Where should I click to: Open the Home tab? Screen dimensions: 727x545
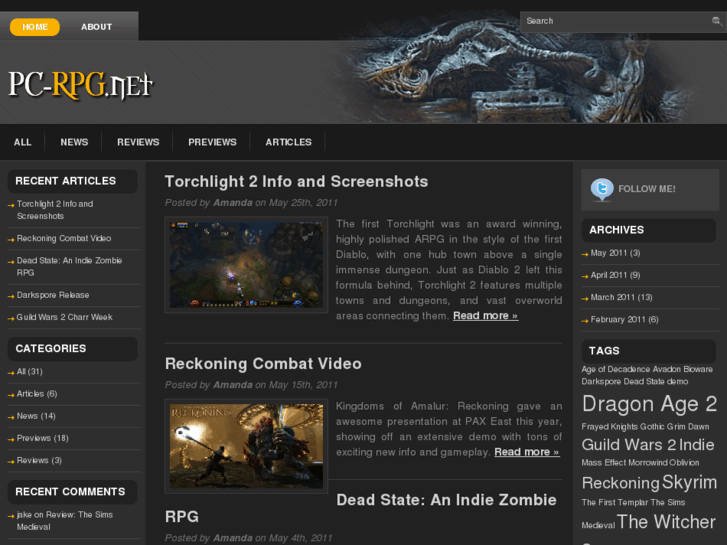(x=35, y=27)
